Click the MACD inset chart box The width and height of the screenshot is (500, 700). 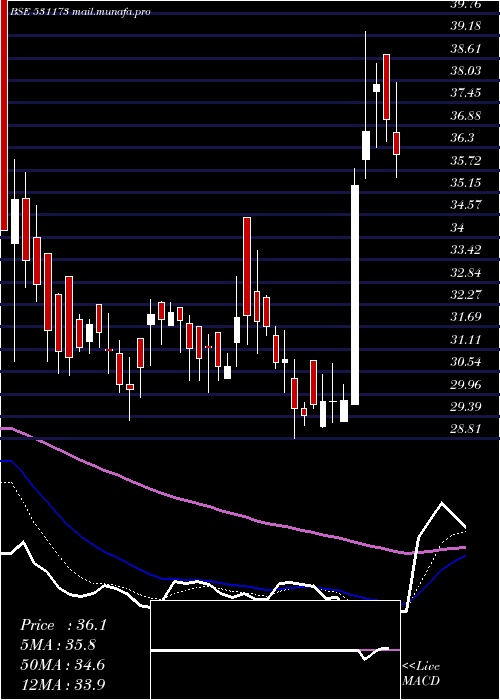pos(275,650)
